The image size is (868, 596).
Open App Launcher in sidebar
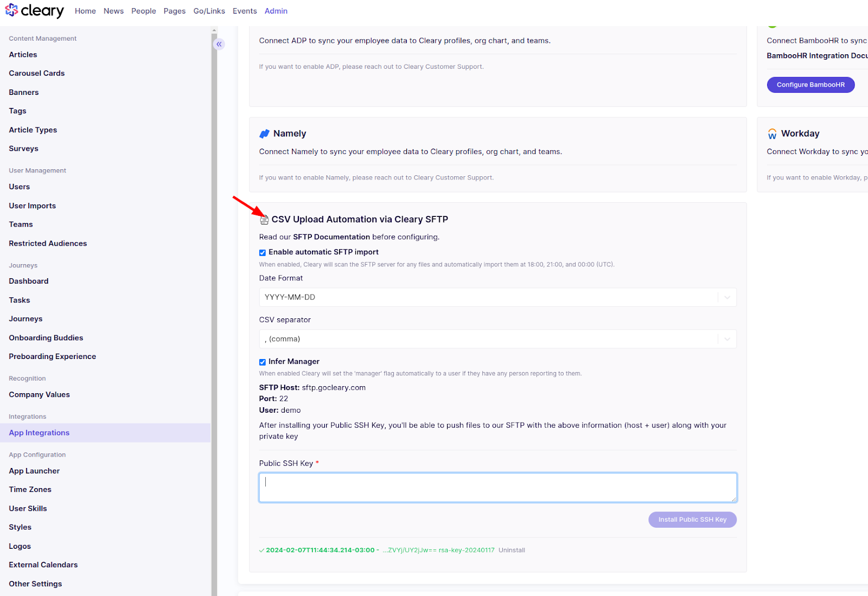tap(34, 471)
